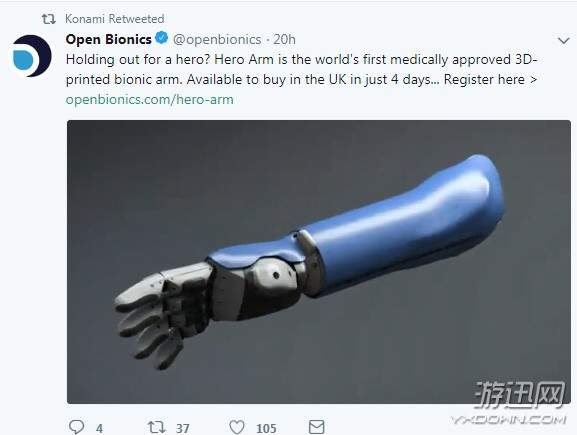Click the tweet text about Hero Arm

click(x=302, y=70)
